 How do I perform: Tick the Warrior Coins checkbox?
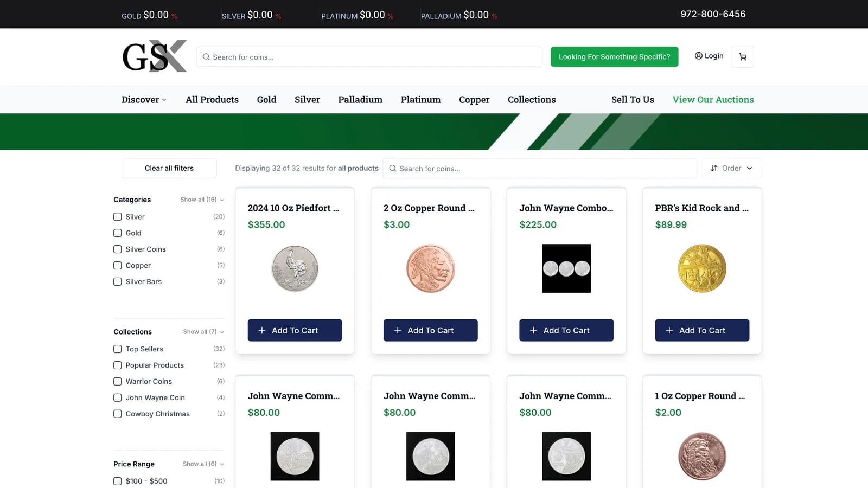[x=117, y=382]
